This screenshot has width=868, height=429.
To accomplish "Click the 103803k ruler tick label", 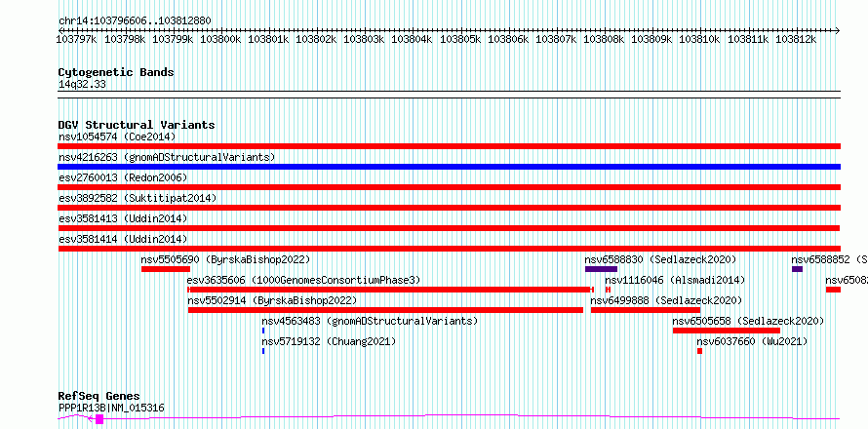I will tap(364, 39).
